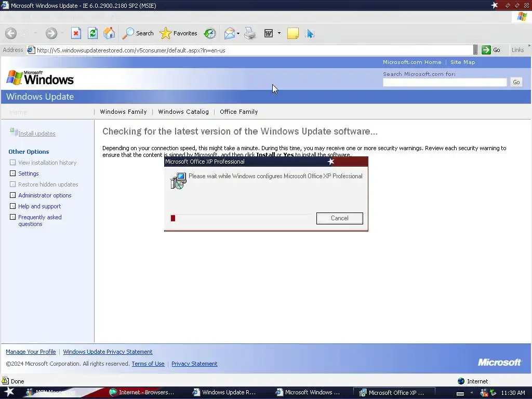Click Go beside Microsoft.com search box
This screenshot has width=532, height=399.
coord(516,82)
